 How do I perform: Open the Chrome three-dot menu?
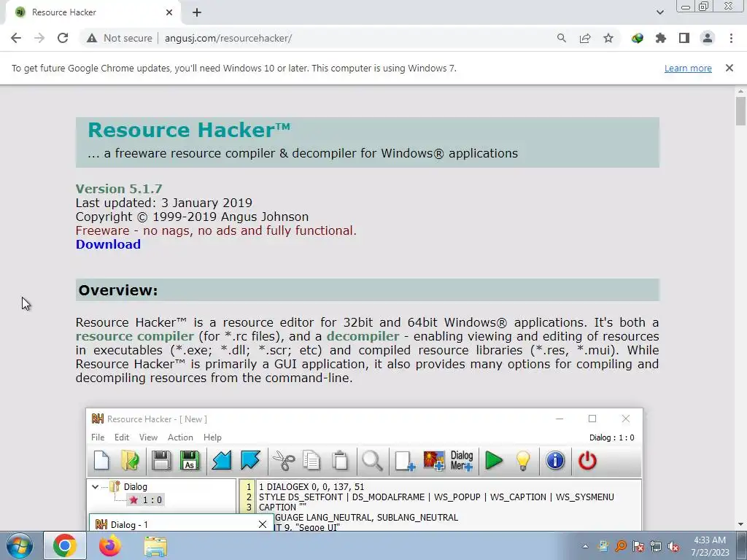point(731,38)
